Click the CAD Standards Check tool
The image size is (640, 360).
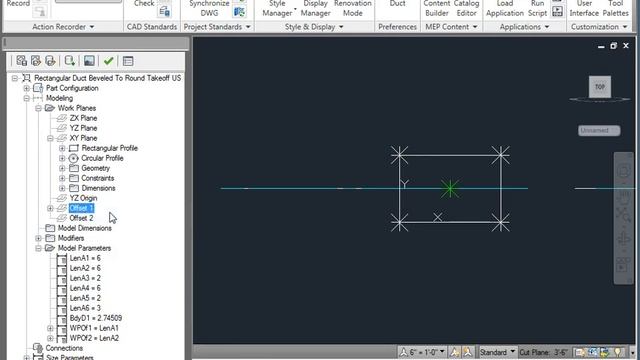tap(144, 4)
